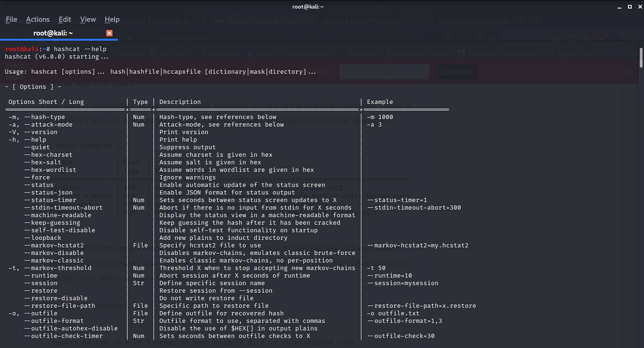
Task: Open the Firefox Library icon
Action: click(x=556, y=38)
